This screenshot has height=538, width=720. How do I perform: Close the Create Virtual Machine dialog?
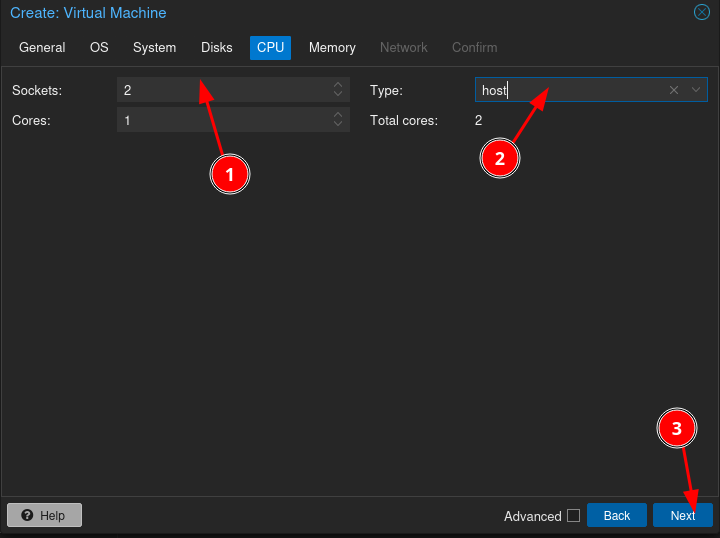click(702, 13)
